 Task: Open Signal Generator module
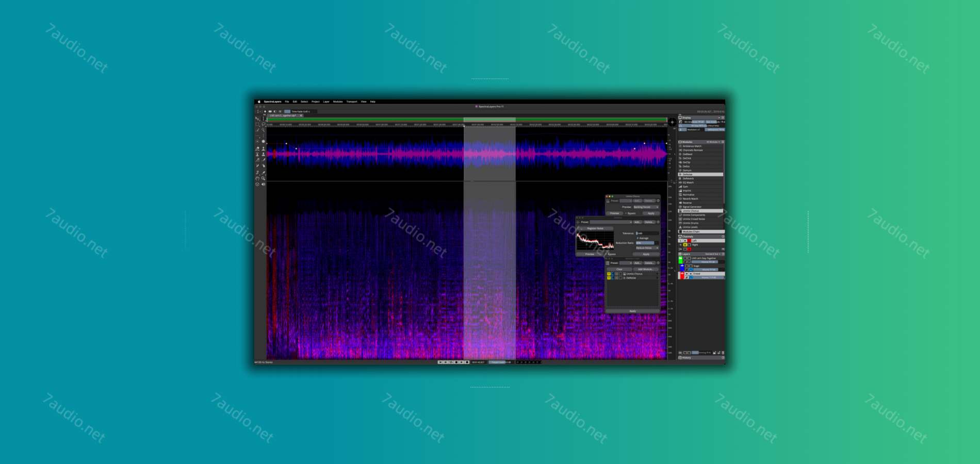click(x=700, y=207)
